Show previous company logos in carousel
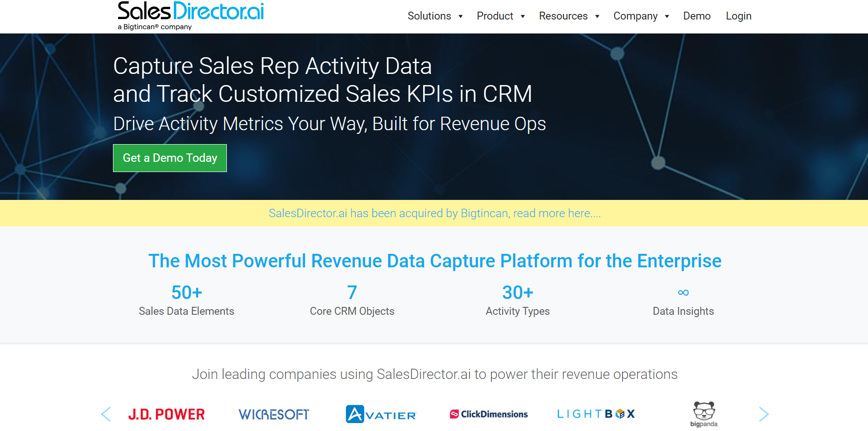868x431 pixels. click(106, 414)
